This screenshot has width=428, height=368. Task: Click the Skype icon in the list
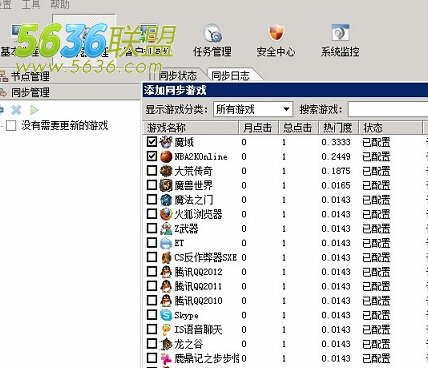pos(166,315)
